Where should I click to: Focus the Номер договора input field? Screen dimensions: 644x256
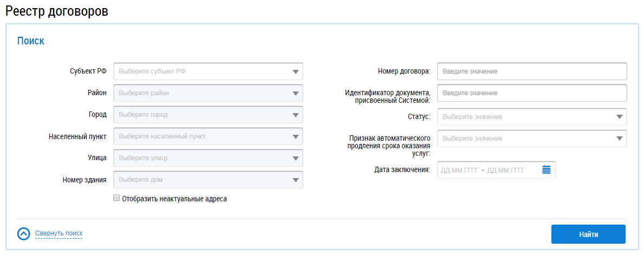point(532,71)
